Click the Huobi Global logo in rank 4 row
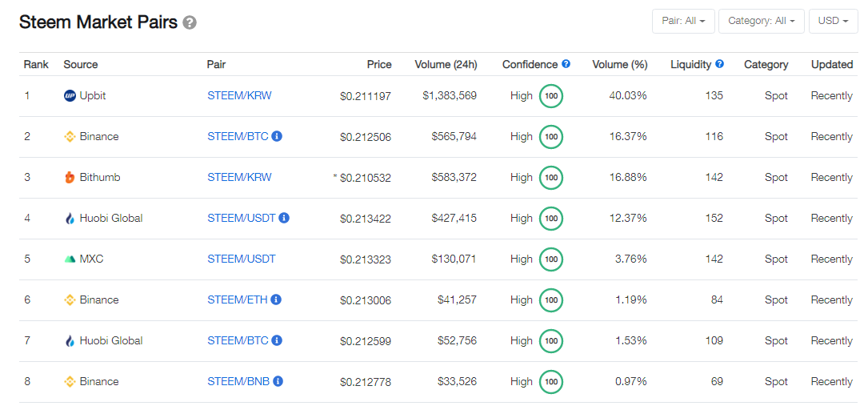The image size is (868, 406). coord(69,219)
